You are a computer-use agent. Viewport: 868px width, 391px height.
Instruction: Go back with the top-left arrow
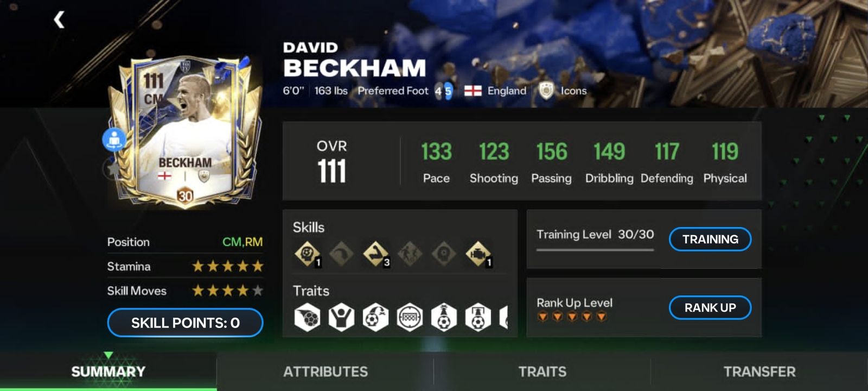coord(59,20)
